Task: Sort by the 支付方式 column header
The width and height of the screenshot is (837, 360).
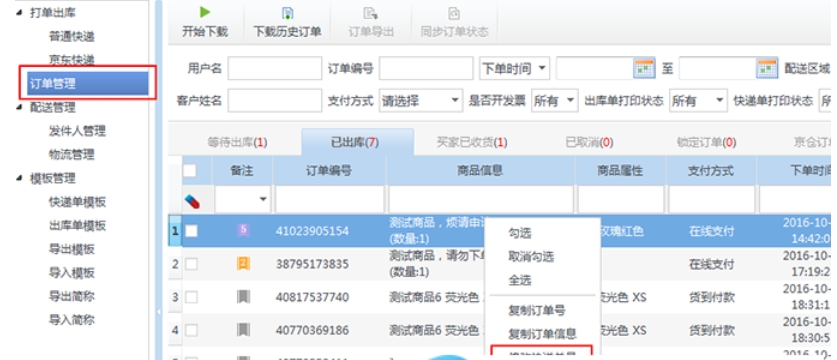Action: coord(711,171)
